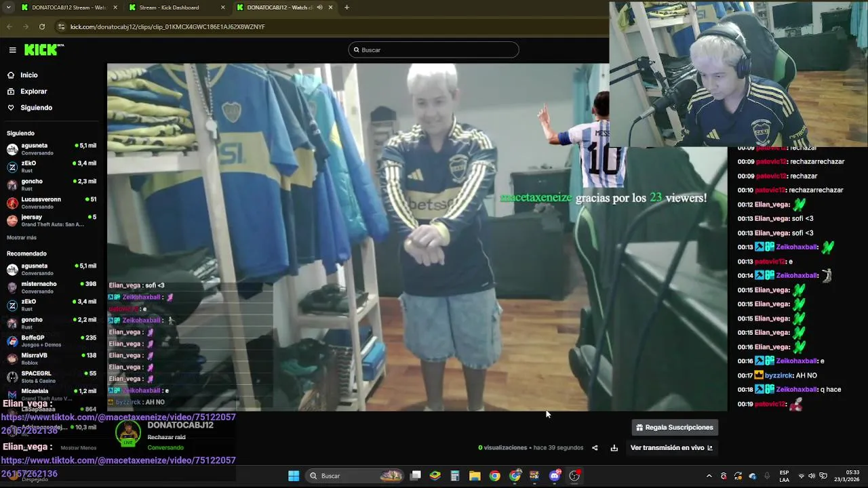This screenshot has width=868, height=488.
Task: Open File Explorer from the taskbar
Action: (475, 476)
